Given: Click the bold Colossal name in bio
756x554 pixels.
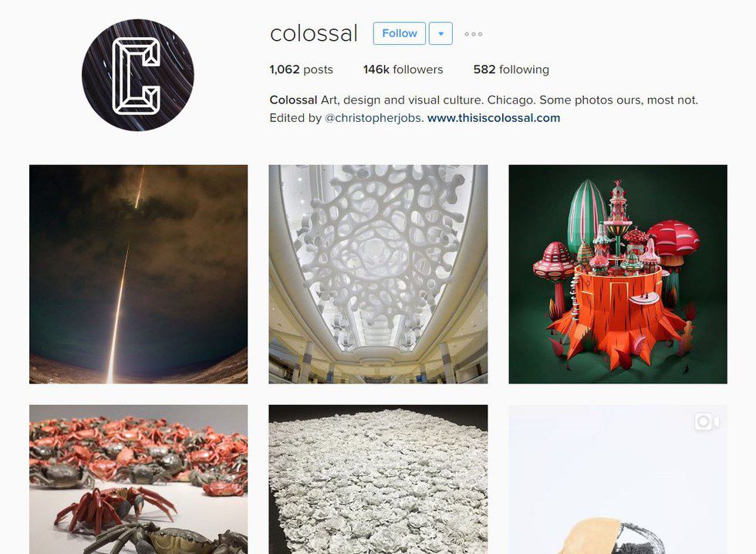Looking at the screenshot, I should pyautogui.click(x=293, y=100).
